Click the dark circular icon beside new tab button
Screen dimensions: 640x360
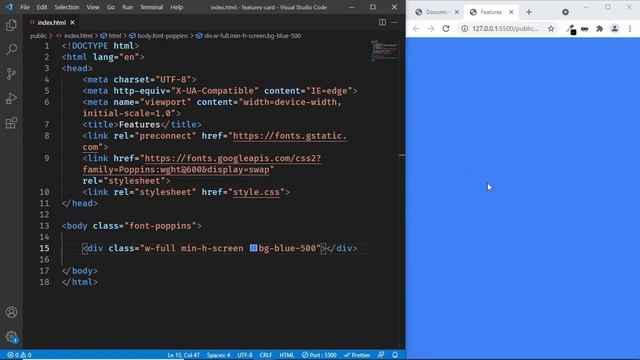(x=565, y=12)
